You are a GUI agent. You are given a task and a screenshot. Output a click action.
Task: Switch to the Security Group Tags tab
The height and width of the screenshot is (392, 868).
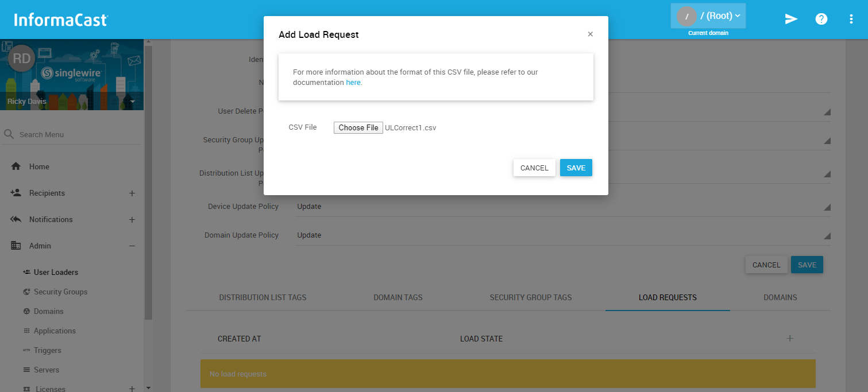531,297
